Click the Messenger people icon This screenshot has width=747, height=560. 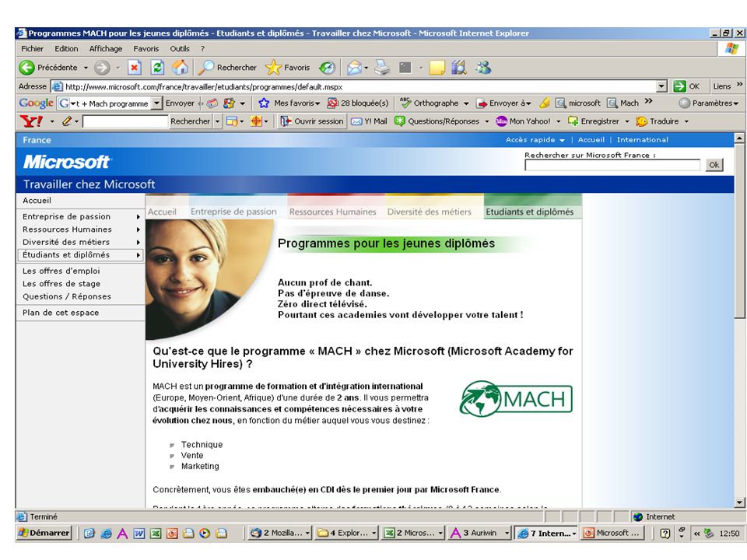(483, 68)
